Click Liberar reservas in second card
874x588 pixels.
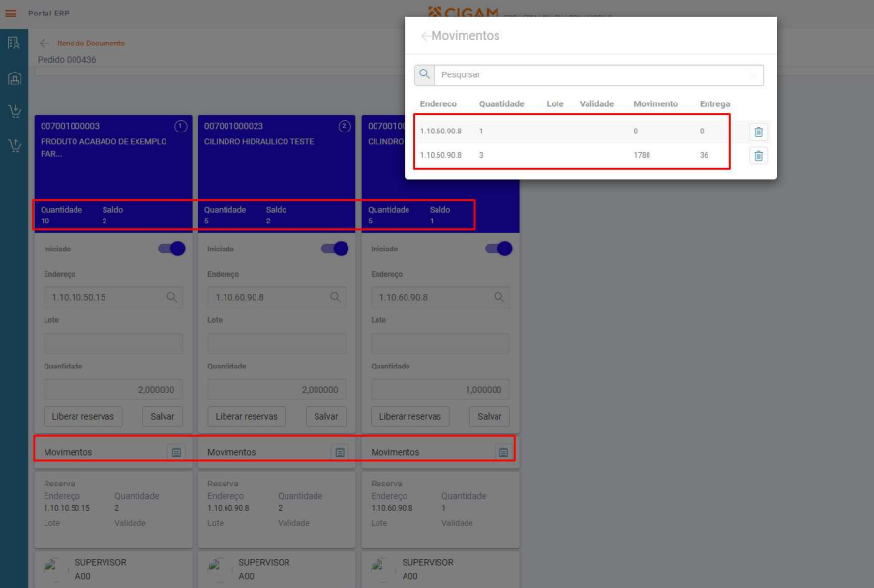[x=247, y=416]
